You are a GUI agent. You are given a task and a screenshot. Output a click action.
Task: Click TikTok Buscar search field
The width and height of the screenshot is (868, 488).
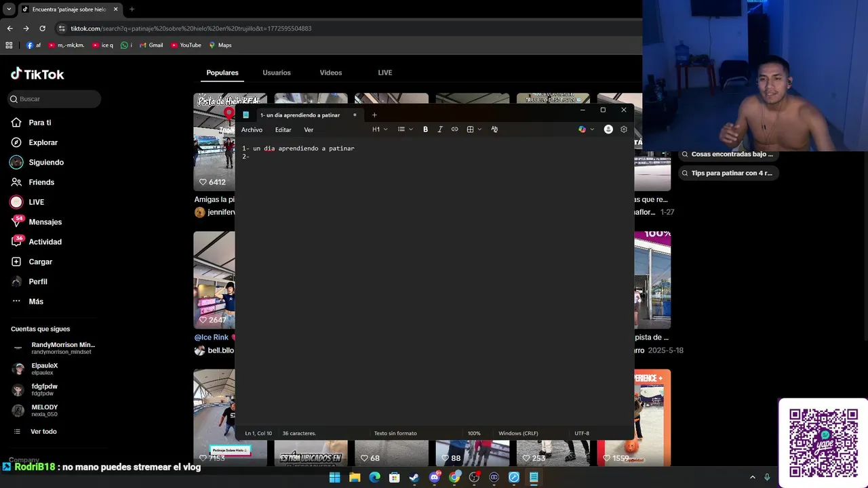[x=54, y=99]
